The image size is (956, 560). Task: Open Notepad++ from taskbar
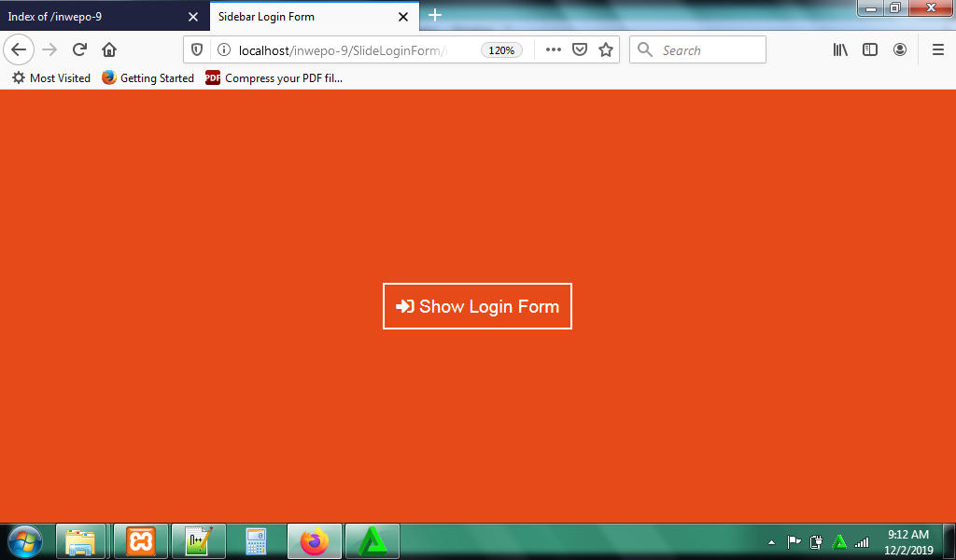point(199,541)
